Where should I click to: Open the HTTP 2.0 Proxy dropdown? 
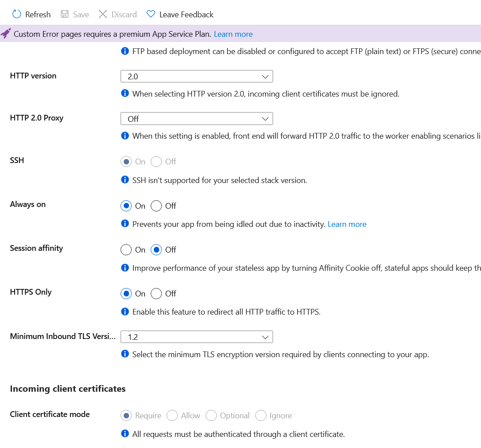[x=197, y=119]
